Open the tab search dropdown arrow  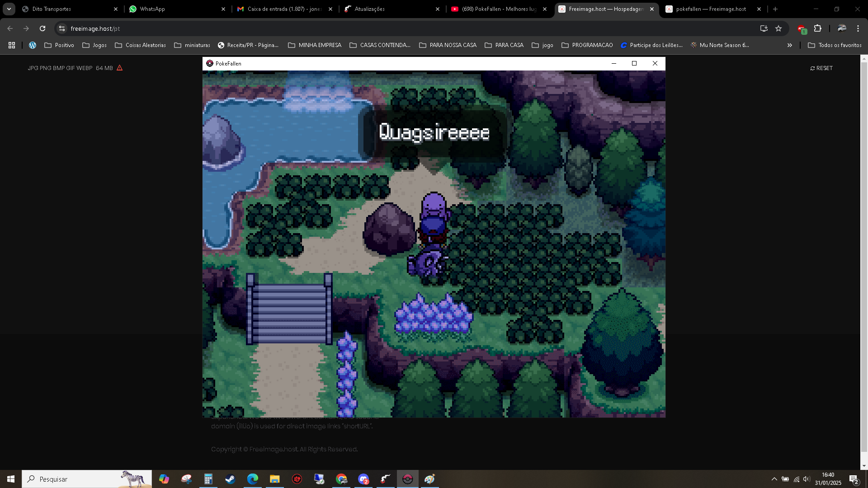coord(9,9)
